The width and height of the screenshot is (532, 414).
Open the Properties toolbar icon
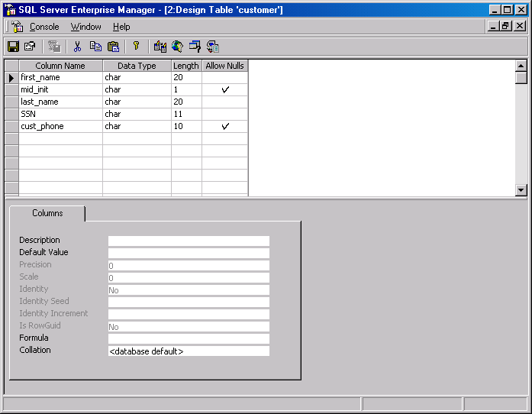coord(30,47)
